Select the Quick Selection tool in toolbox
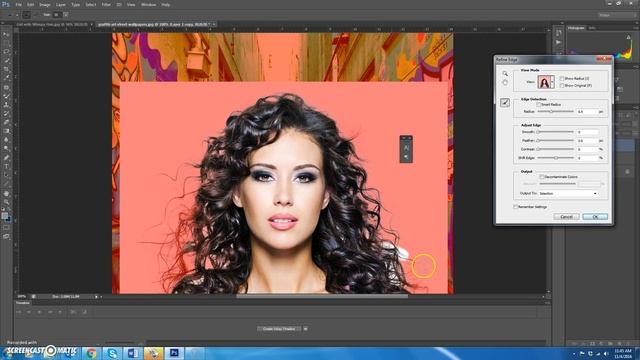Screen dimensions: 640x360 pyautogui.click(x=6, y=61)
